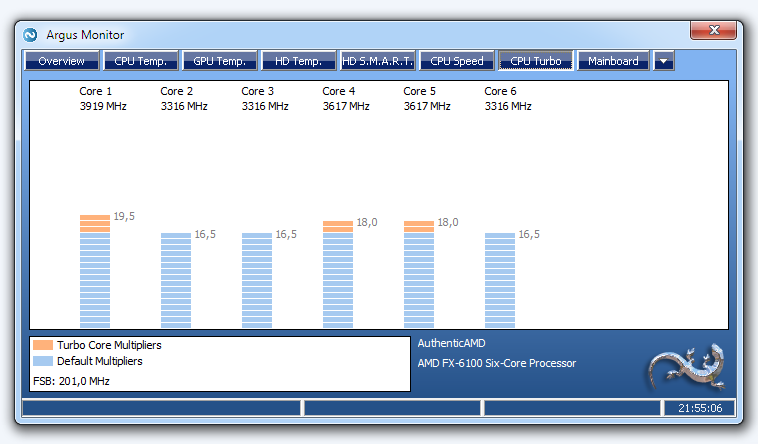Click the 21:55:06 clock in status bar
758x444 pixels.
coord(700,408)
